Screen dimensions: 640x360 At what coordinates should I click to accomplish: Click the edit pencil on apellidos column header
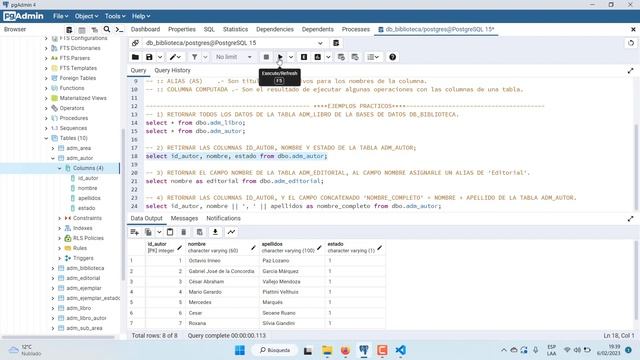click(319, 248)
